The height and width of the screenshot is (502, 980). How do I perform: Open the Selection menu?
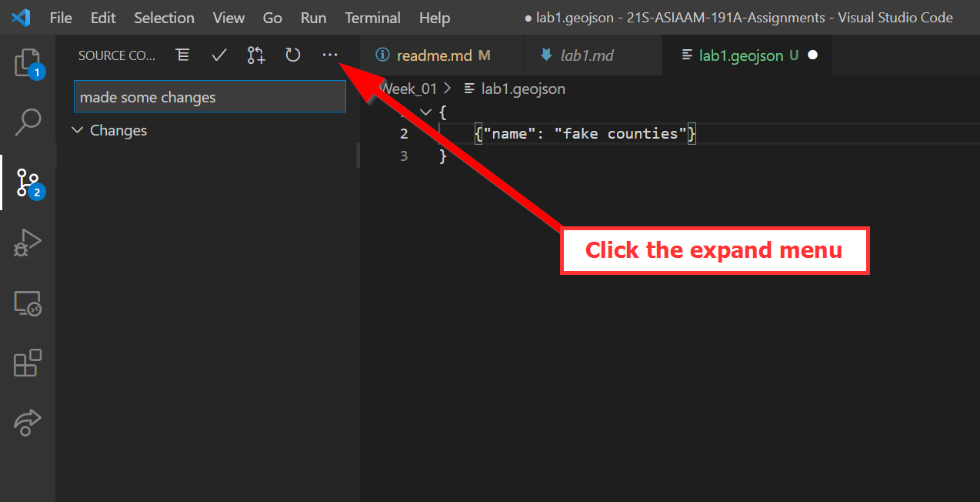tap(164, 18)
